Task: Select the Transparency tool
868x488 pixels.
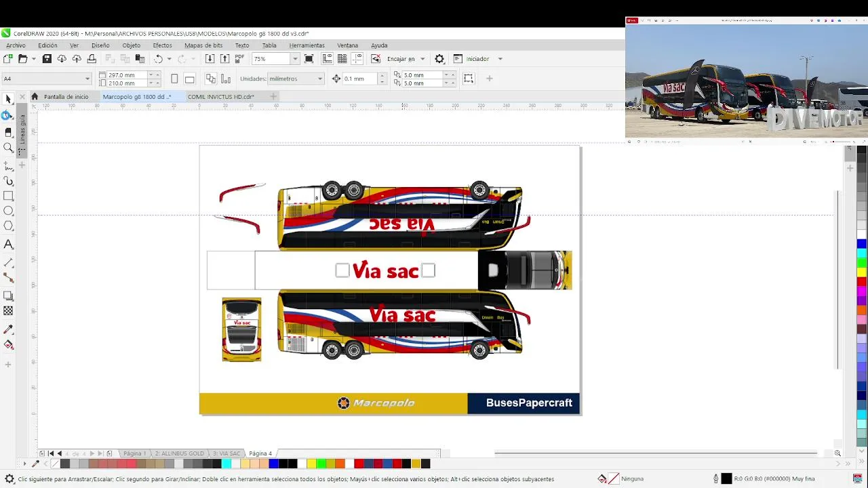Action: click(8, 311)
